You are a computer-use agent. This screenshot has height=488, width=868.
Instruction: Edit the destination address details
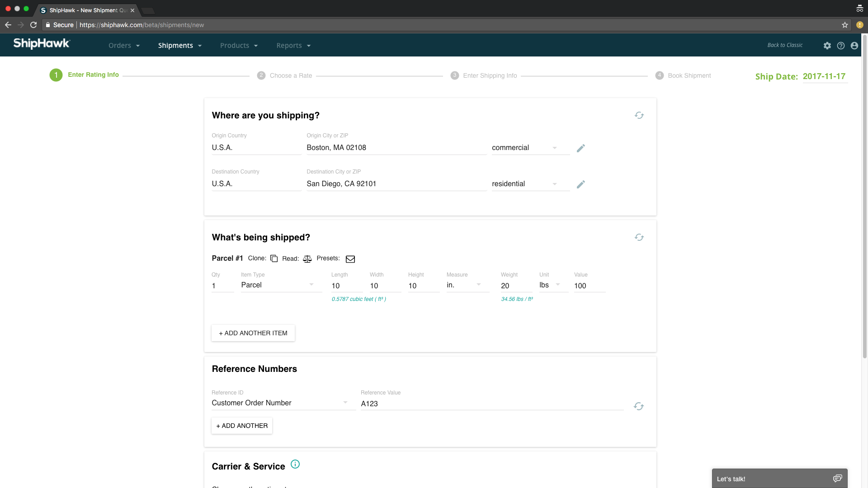point(581,184)
